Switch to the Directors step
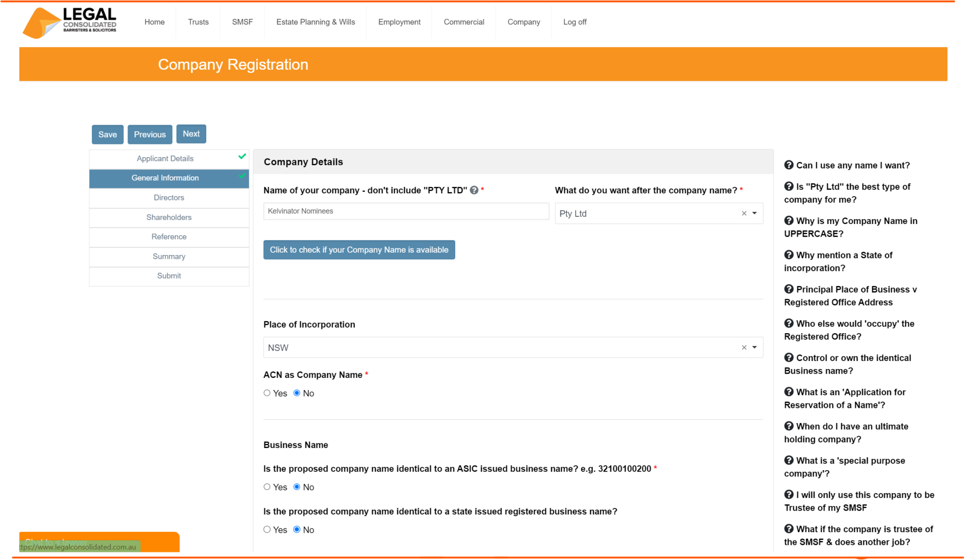This screenshot has height=560, width=964. (169, 197)
